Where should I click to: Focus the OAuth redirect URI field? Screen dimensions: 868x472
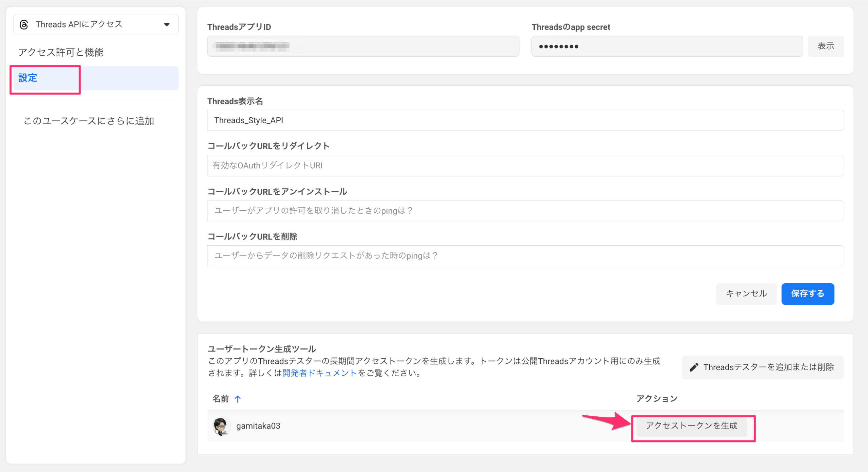(525, 166)
